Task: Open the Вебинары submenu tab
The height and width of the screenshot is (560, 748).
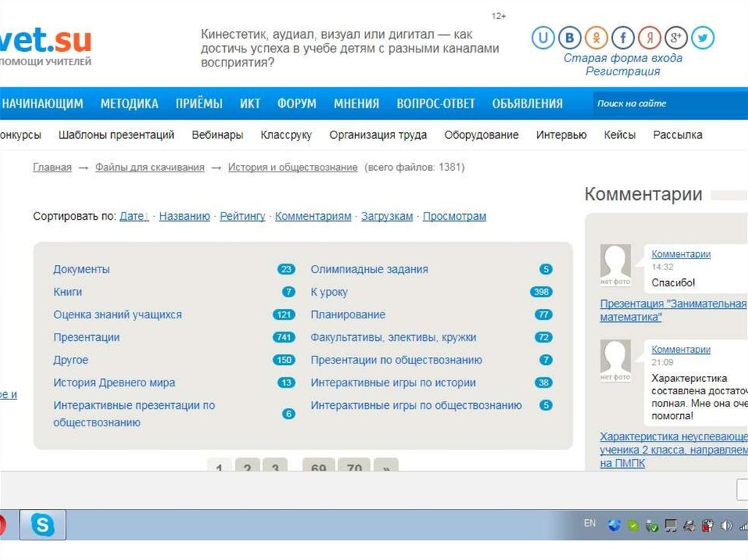Action: point(217,135)
